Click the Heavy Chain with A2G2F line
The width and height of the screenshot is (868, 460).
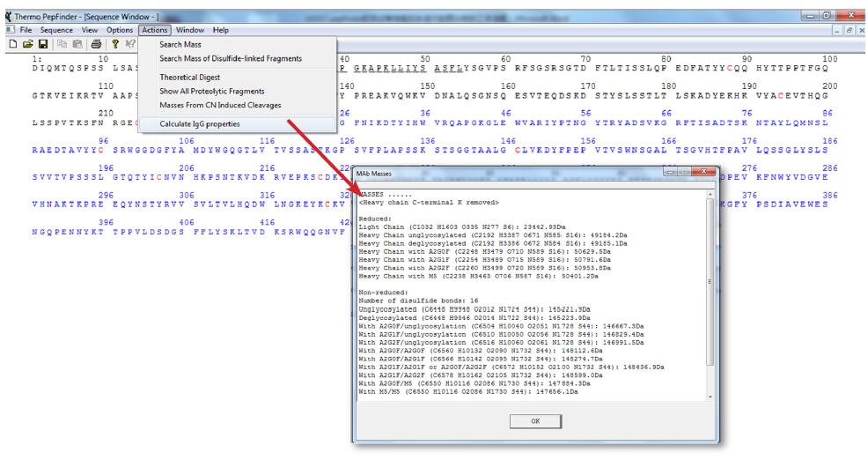pyautogui.click(x=484, y=268)
